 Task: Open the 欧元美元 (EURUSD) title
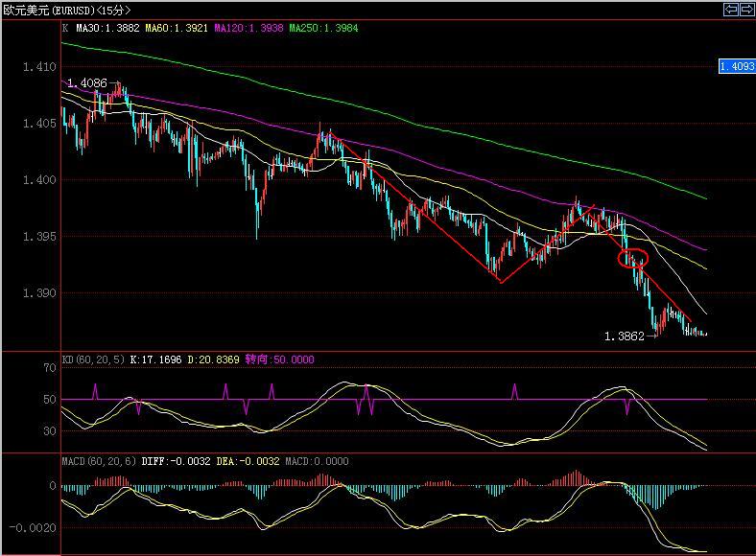(67, 10)
